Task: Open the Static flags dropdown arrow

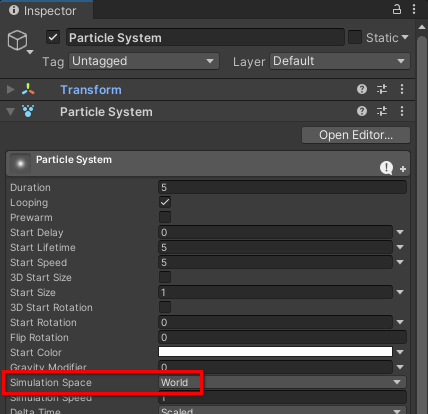Action: [405, 37]
